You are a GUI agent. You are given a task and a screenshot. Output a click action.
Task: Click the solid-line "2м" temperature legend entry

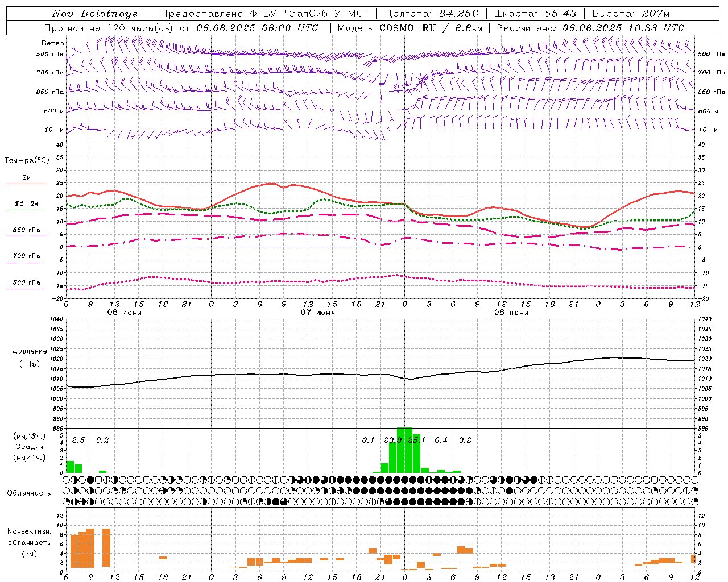click(26, 178)
